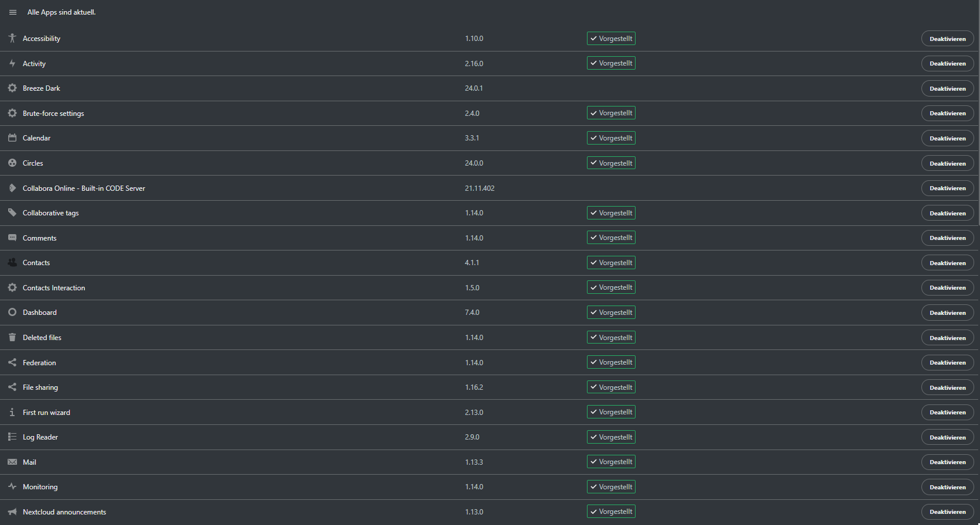980x525 pixels.
Task: Click the Vorgestellt badge for Federation
Action: point(611,362)
